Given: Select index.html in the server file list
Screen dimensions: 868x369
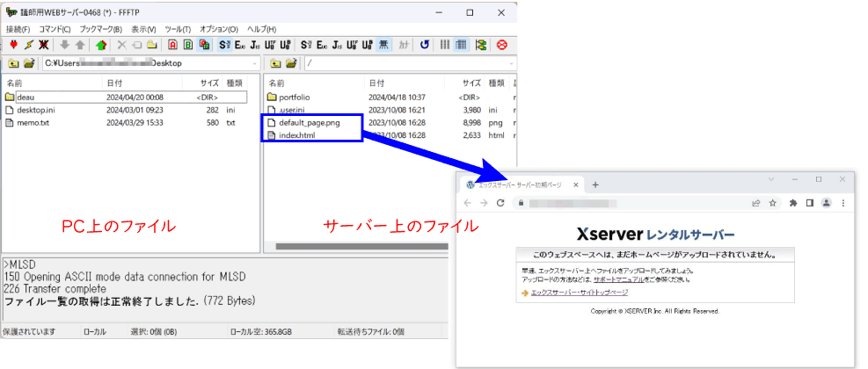Looking at the screenshot, I should pos(296,135).
